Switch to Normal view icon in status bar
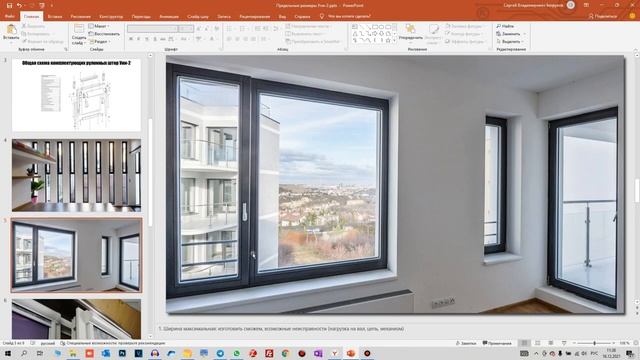 coord(524,343)
